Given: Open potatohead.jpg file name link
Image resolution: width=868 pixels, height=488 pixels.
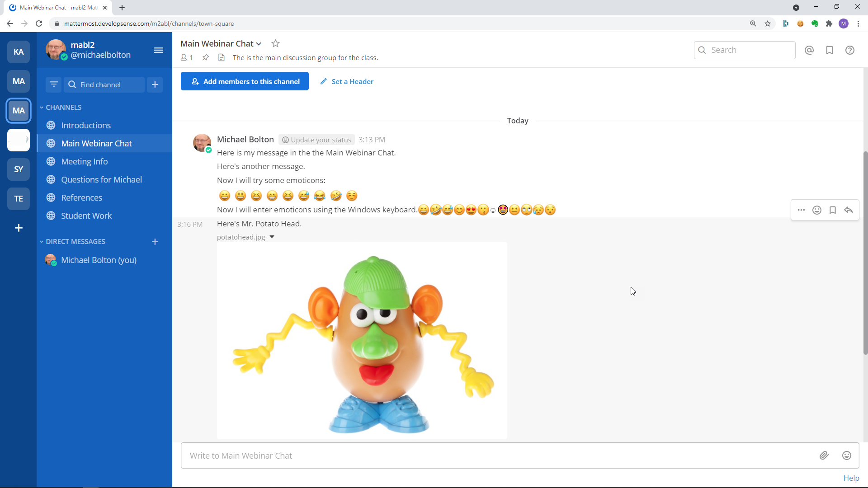Looking at the screenshot, I should (x=241, y=237).
